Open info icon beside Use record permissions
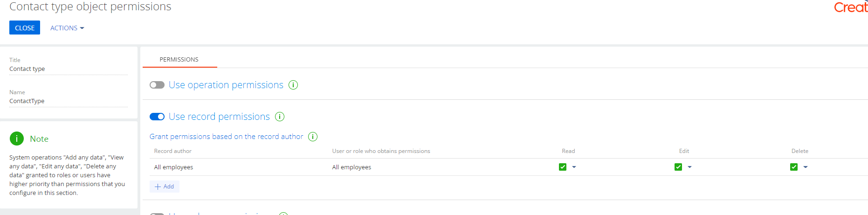Viewport: 868px width, 215px height. pyautogui.click(x=280, y=117)
